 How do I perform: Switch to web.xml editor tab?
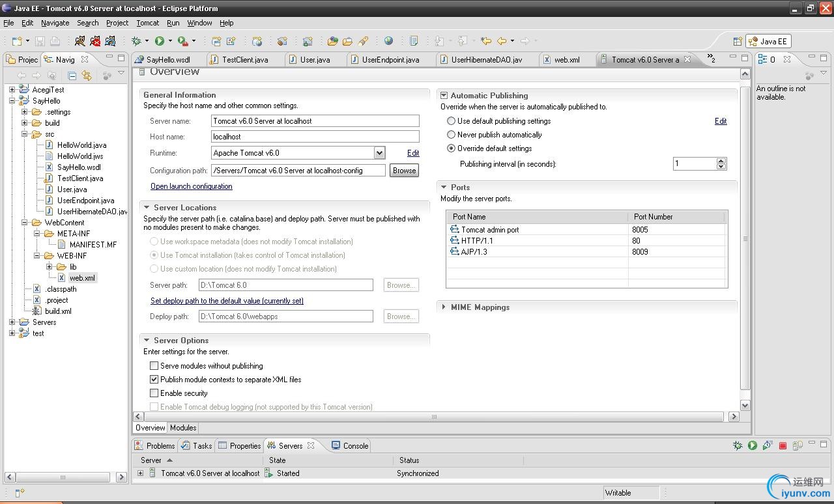(x=567, y=59)
